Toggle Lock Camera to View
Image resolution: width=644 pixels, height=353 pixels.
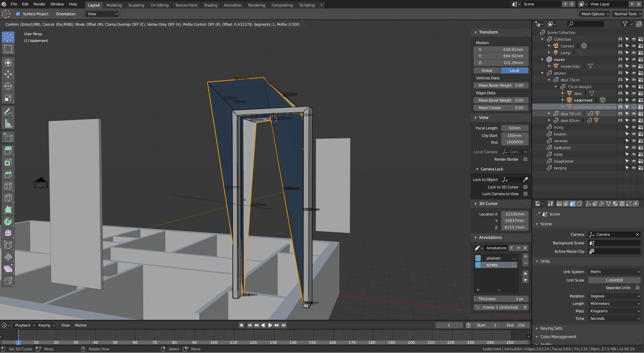[x=525, y=194]
